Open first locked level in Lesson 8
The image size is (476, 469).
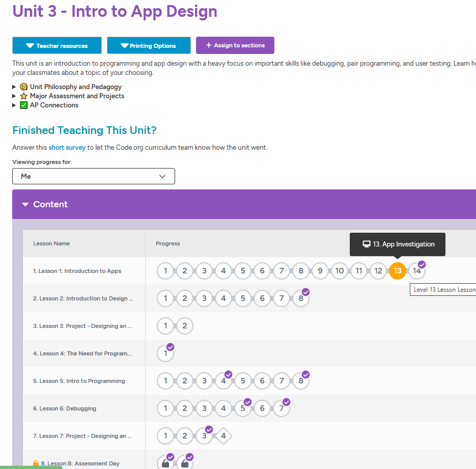pyautogui.click(x=165, y=463)
